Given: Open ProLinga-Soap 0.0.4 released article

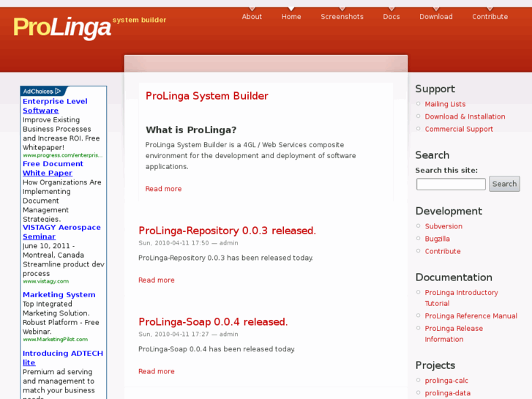Looking at the screenshot, I should (213, 322).
